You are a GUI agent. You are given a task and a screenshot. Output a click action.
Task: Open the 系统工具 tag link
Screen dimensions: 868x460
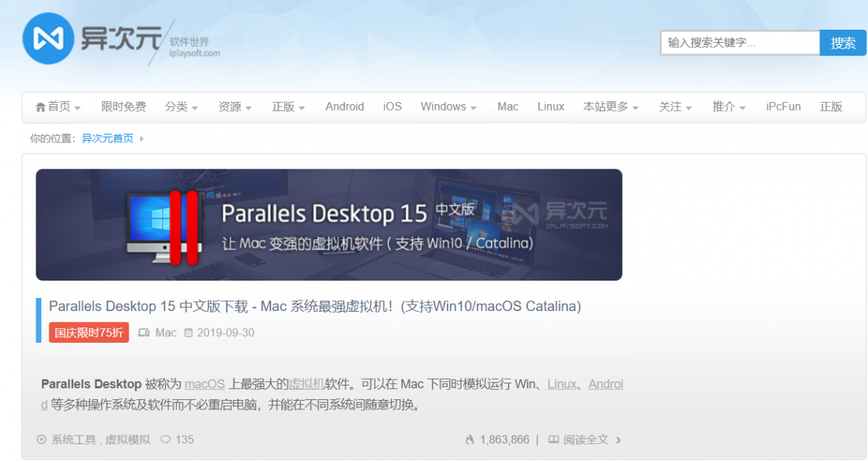coord(74,439)
